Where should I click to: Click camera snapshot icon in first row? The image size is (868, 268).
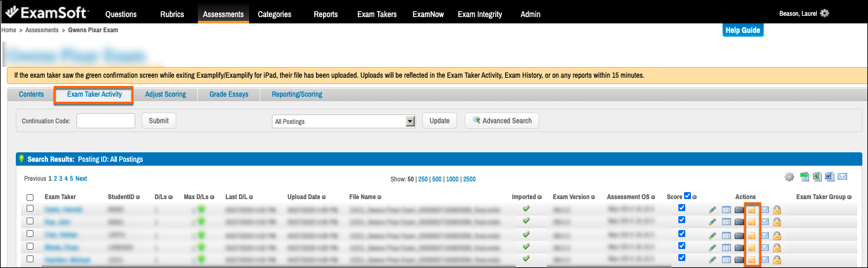point(739,209)
